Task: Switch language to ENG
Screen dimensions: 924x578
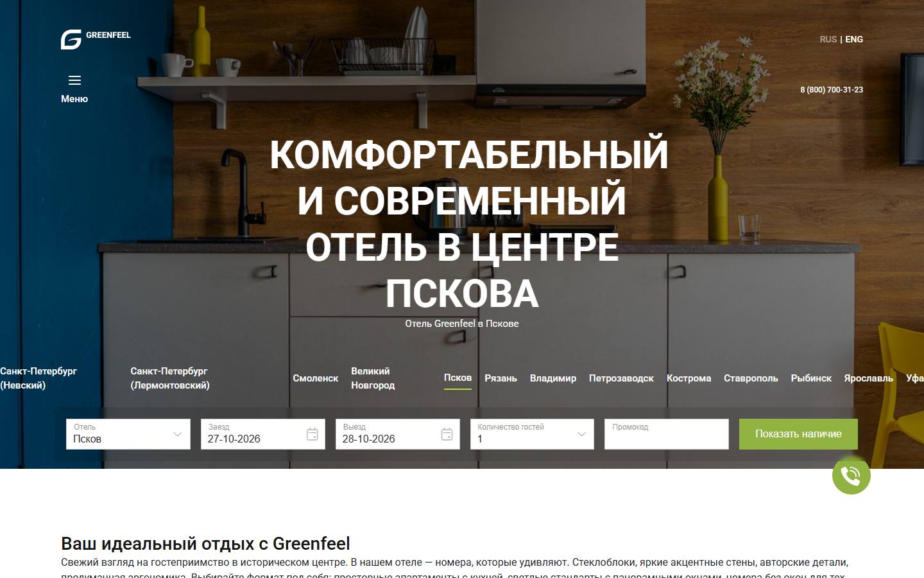Action: point(854,39)
